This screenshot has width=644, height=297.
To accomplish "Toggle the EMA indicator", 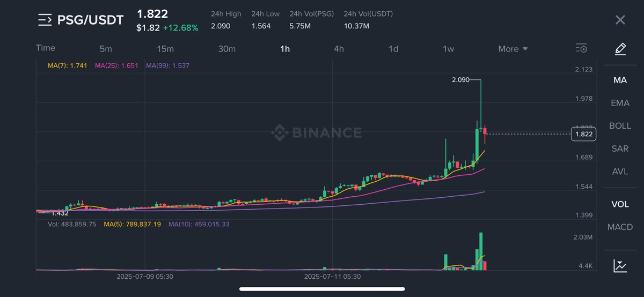I will click(x=620, y=103).
